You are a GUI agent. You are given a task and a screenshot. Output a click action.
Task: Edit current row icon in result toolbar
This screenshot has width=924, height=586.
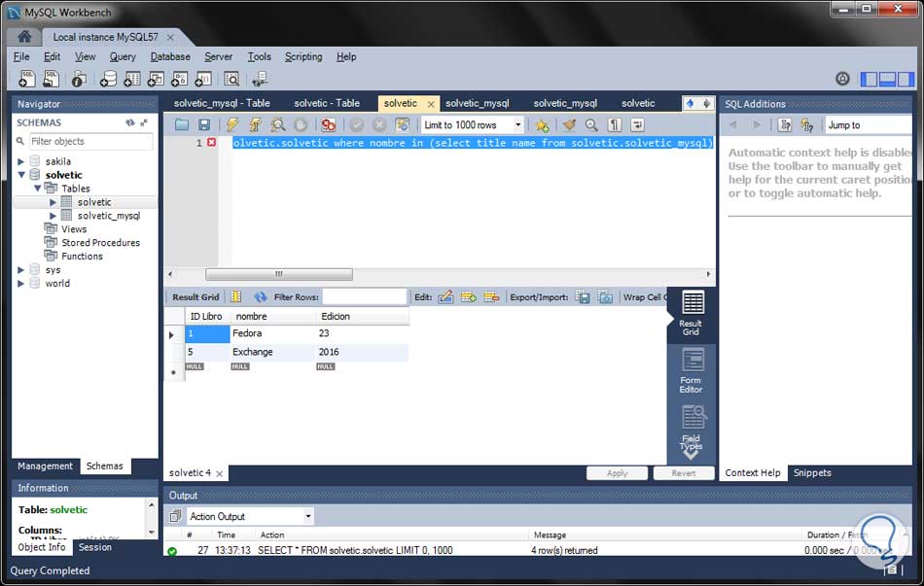(x=445, y=296)
